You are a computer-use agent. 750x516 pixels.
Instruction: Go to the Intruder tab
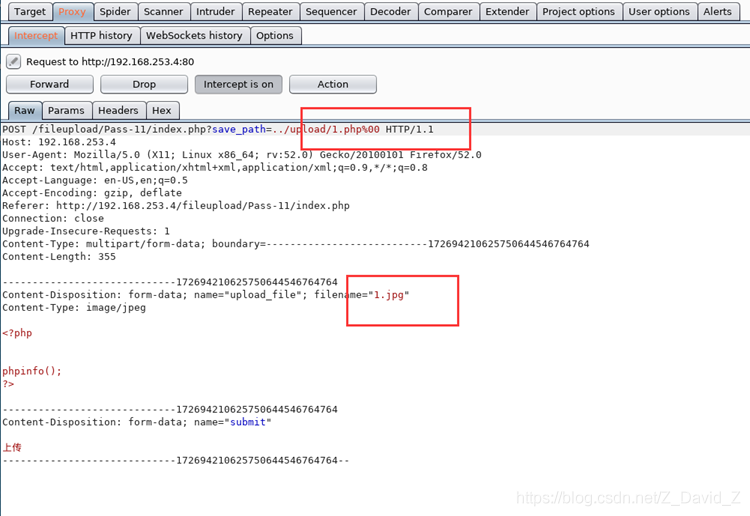pos(215,11)
